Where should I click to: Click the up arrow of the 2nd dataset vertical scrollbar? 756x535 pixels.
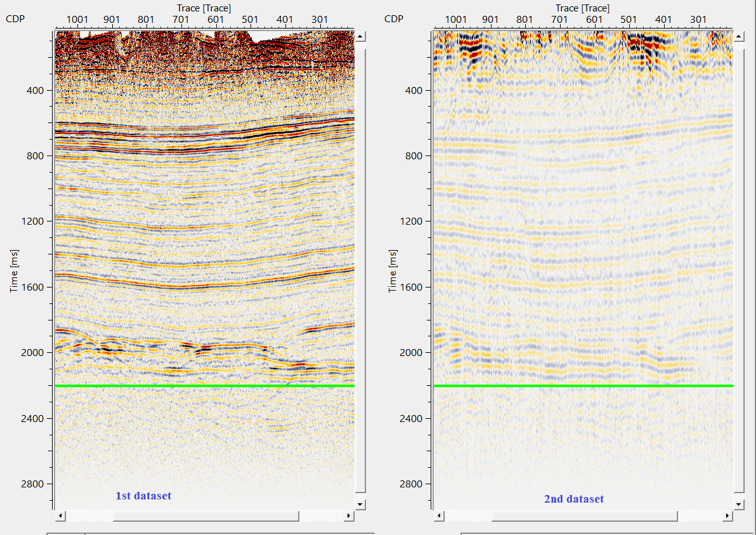tap(739, 37)
